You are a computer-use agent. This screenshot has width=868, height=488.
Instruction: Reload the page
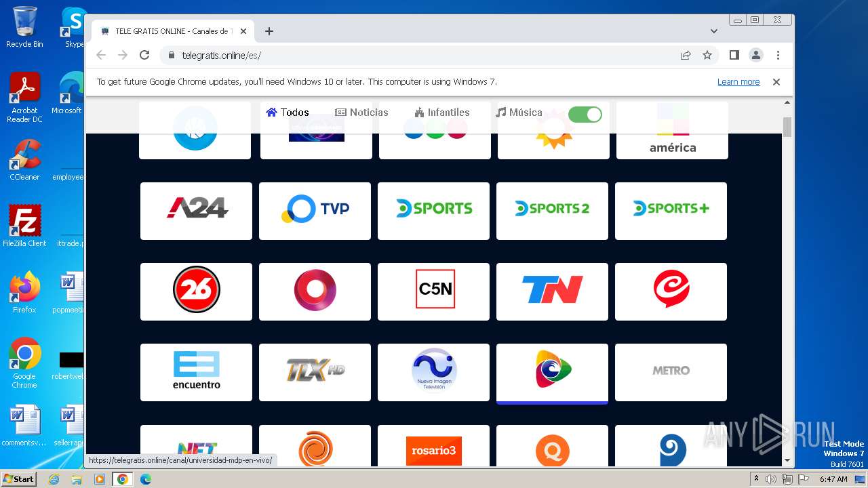coord(144,55)
